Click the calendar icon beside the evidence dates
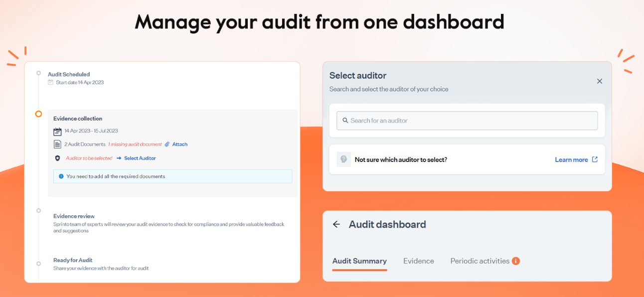The height and width of the screenshot is (297, 644). (57, 131)
